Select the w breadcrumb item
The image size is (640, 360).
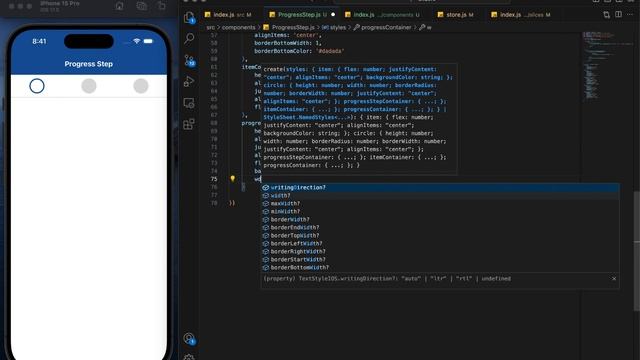point(425,27)
